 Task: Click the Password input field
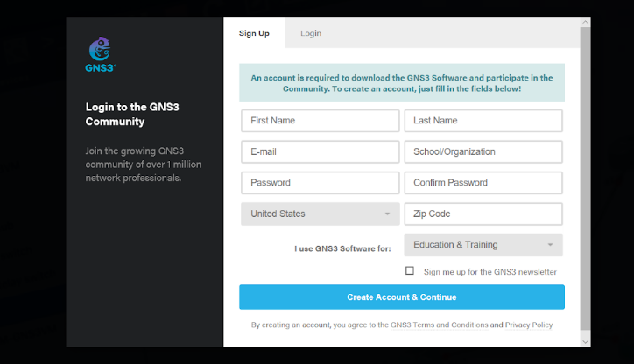tap(321, 183)
